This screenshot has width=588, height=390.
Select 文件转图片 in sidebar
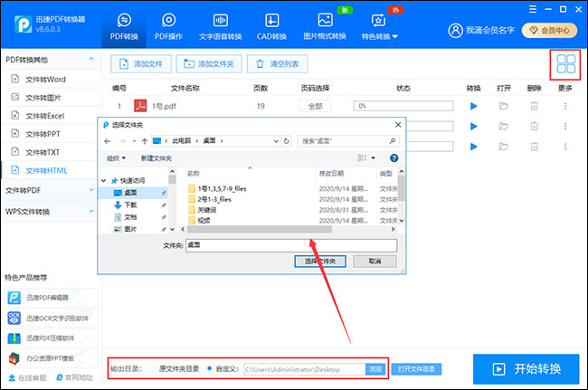click(43, 98)
